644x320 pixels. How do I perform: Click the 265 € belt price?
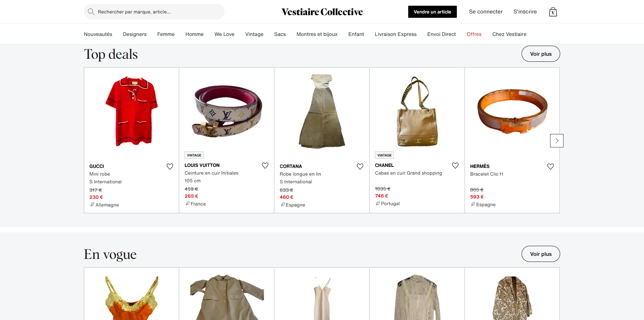point(191,196)
